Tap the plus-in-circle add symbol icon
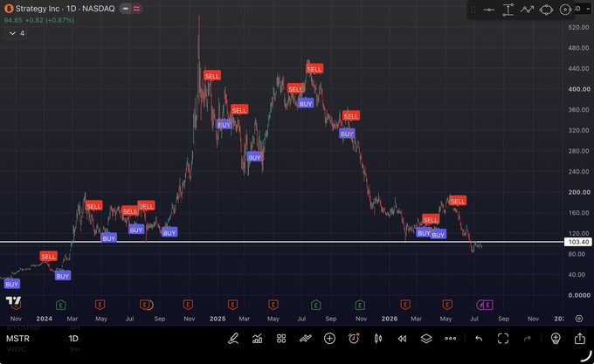Viewport: 594px width, 364px height. (329, 339)
